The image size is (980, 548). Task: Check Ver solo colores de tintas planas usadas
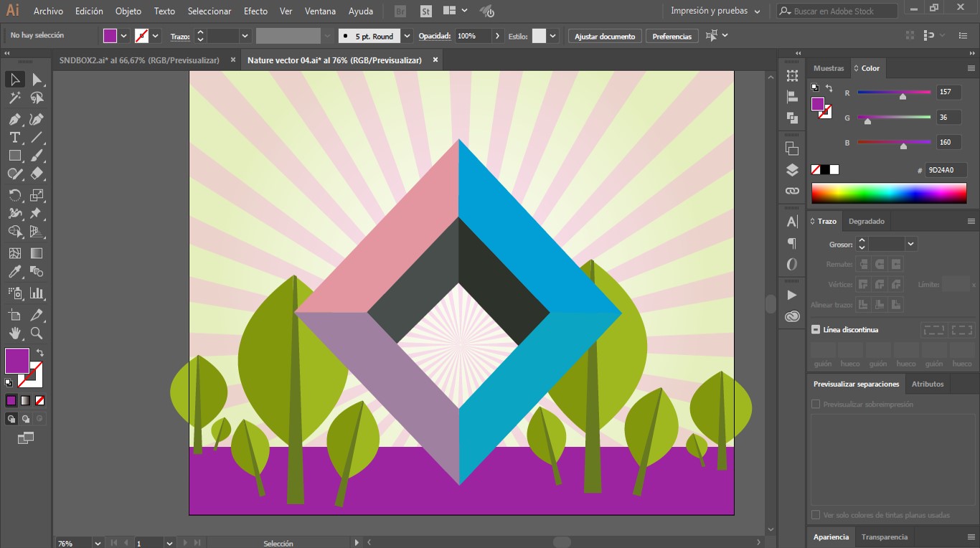(x=816, y=515)
